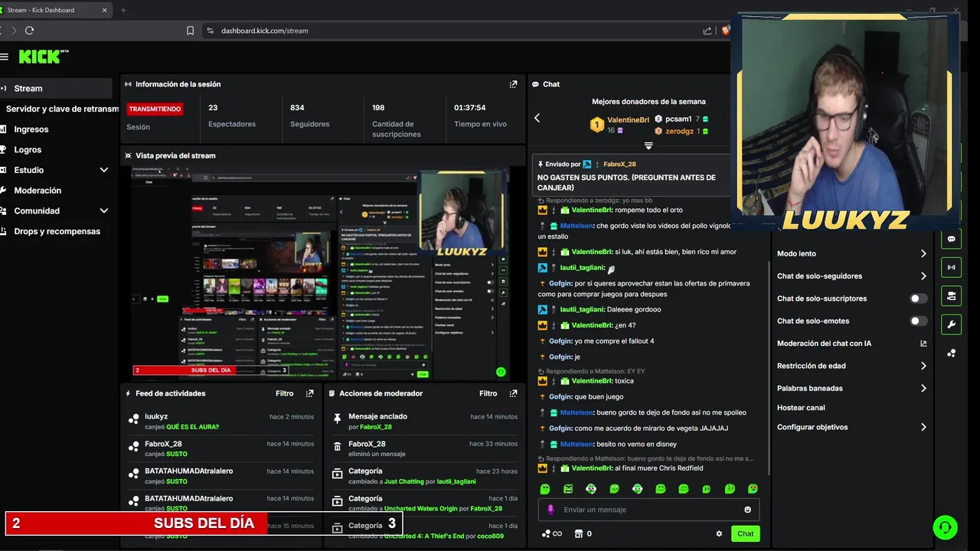
Task: Open Modo lento options chevron
Action: pyautogui.click(x=923, y=253)
